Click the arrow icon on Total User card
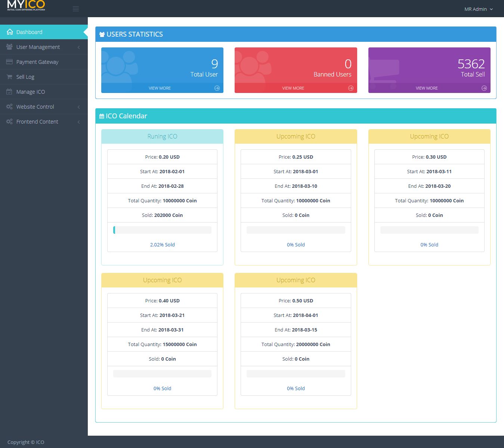 [x=217, y=88]
